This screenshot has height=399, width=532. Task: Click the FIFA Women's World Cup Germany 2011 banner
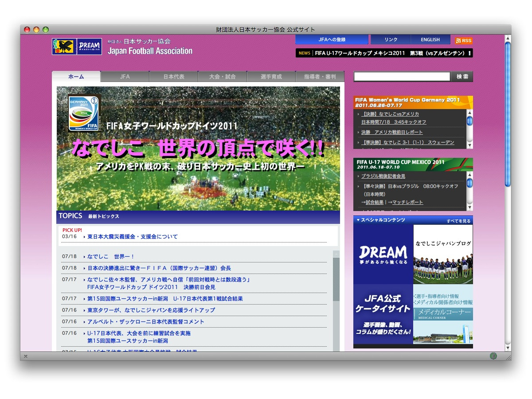pyautogui.click(x=413, y=102)
